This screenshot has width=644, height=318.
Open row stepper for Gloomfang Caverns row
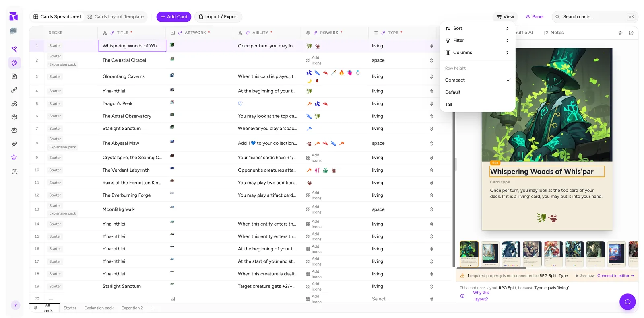pyautogui.click(x=431, y=76)
